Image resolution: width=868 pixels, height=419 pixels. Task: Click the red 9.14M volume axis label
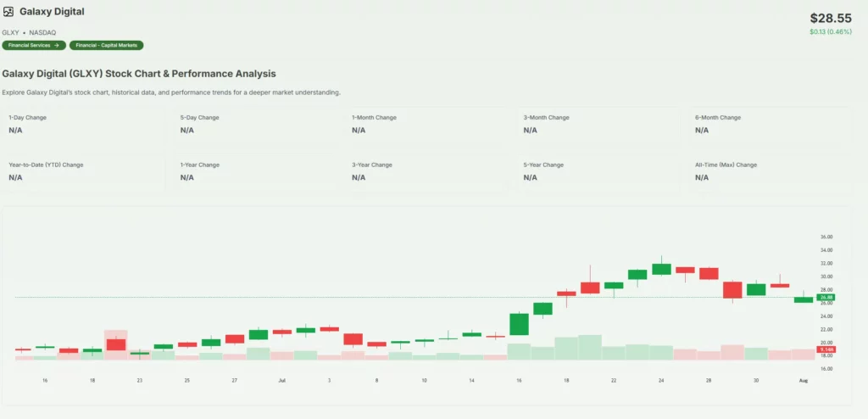826,349
